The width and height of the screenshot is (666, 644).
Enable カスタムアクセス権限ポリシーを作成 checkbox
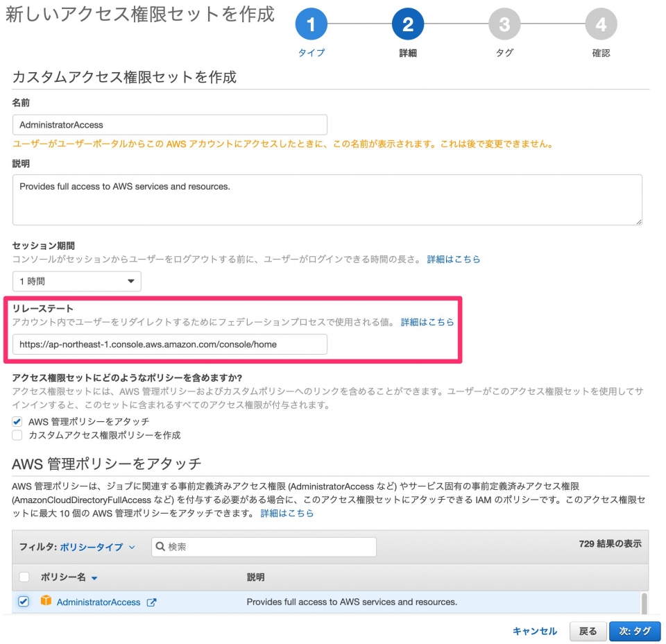pos(17,434)
